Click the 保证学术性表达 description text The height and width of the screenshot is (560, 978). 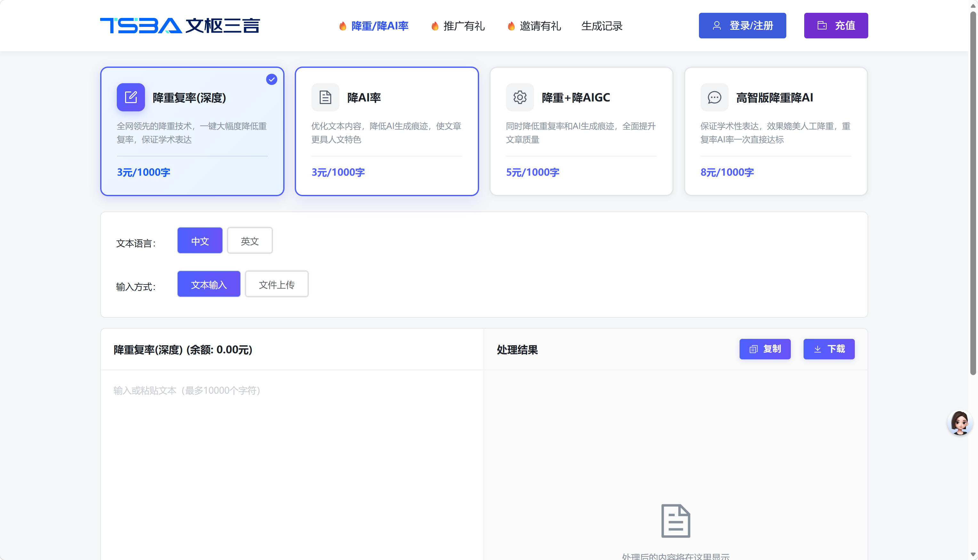point(775,133)
